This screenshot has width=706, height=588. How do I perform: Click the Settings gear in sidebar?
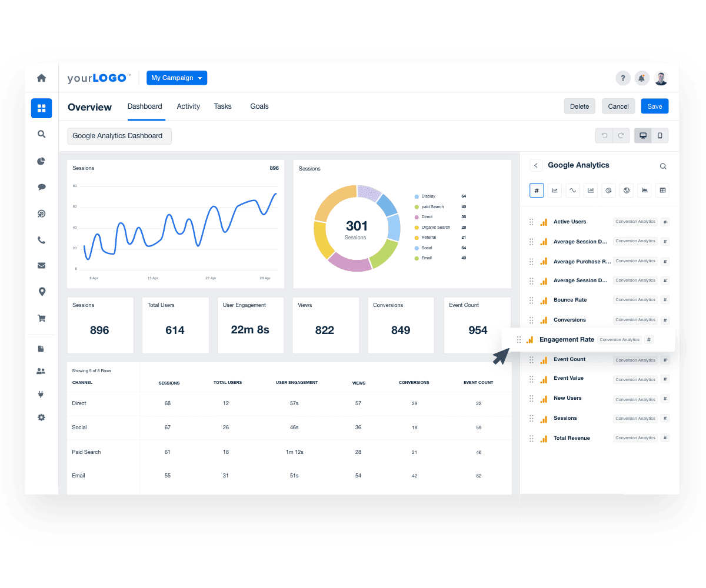click(41, 417)
